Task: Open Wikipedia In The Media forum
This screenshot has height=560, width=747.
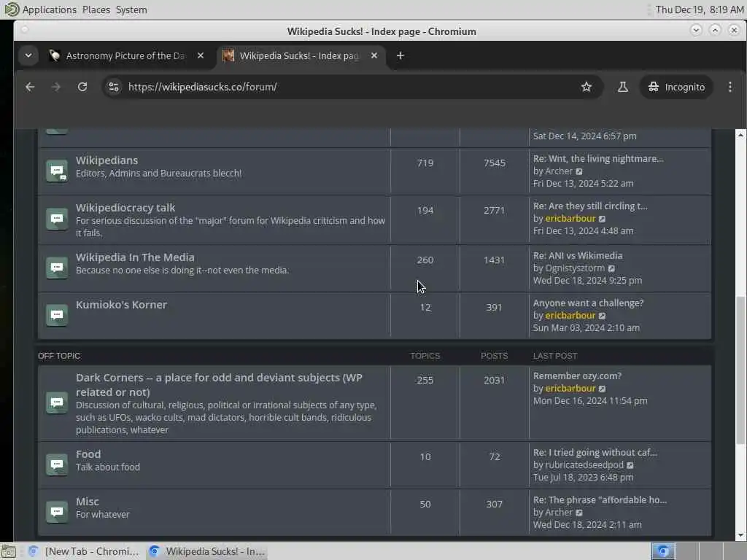Action: pos(135,257)
